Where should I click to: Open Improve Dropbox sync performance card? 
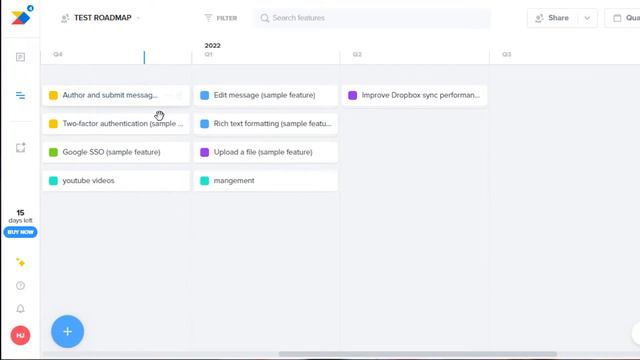(x=414, y=95)
